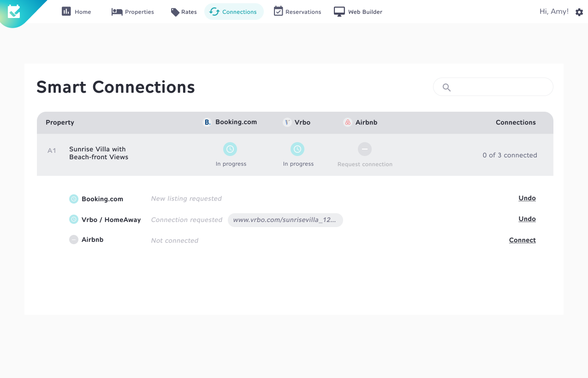Click the Not connected status text
588x378 pixels.
(175, 240)
